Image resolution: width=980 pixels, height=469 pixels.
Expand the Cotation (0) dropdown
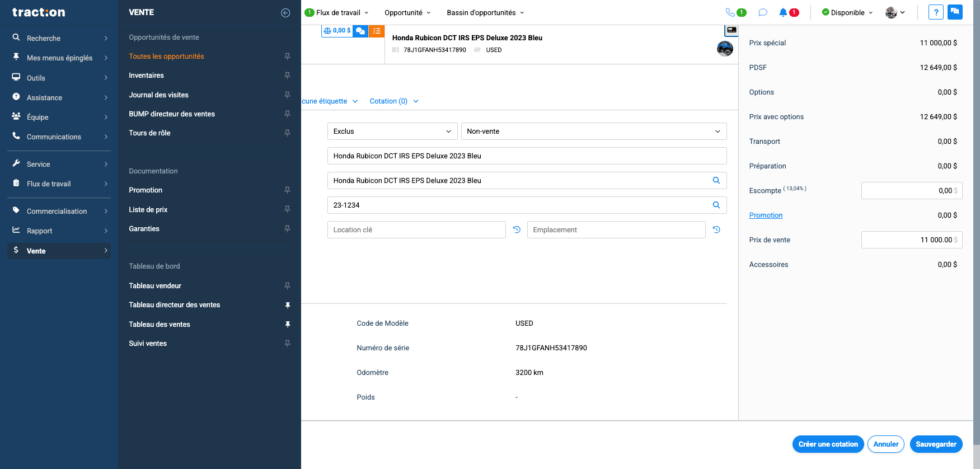[x=394, y=101]
